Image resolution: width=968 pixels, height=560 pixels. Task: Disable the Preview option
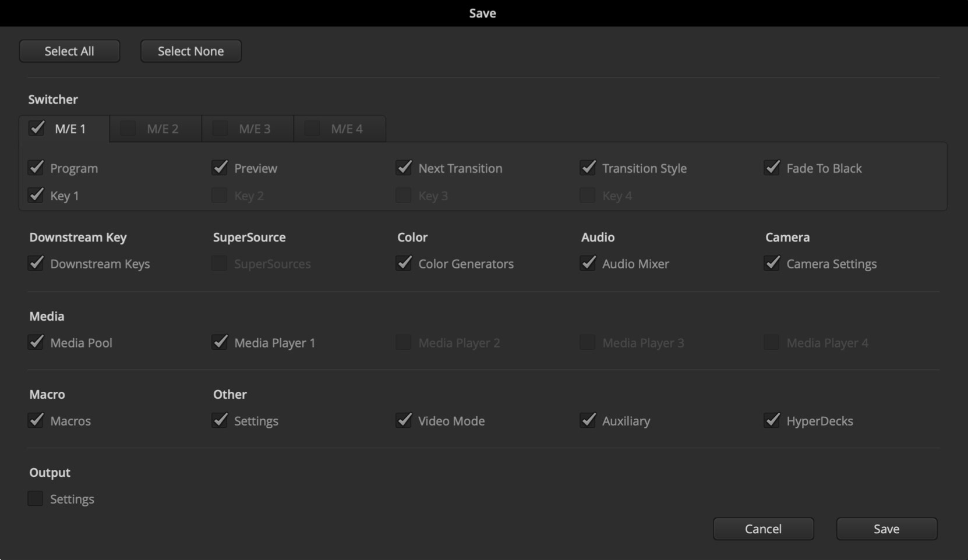tap(220, 168)
